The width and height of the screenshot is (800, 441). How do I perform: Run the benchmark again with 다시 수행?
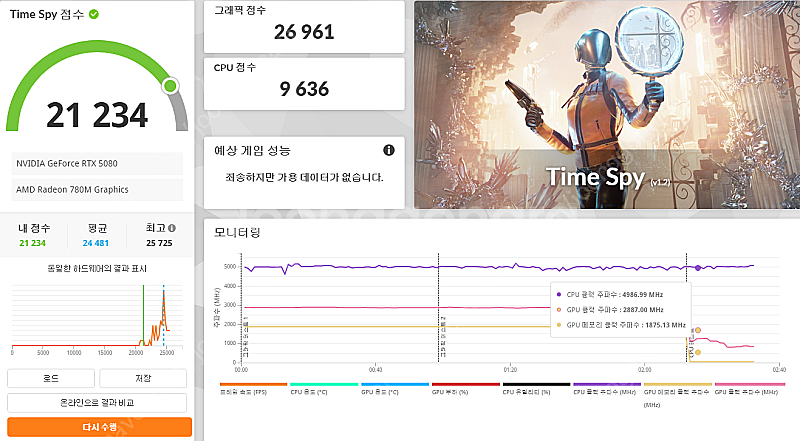[x=99, y=427]
